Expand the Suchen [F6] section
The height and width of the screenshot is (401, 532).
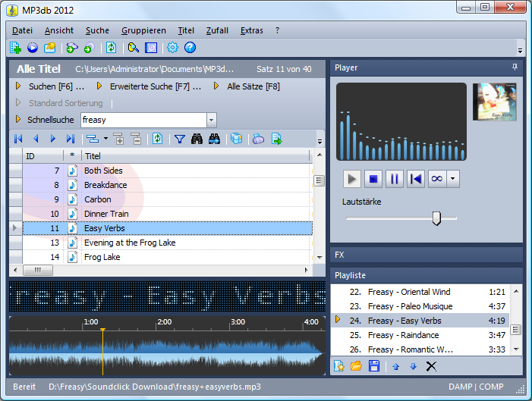click(18, 86)
